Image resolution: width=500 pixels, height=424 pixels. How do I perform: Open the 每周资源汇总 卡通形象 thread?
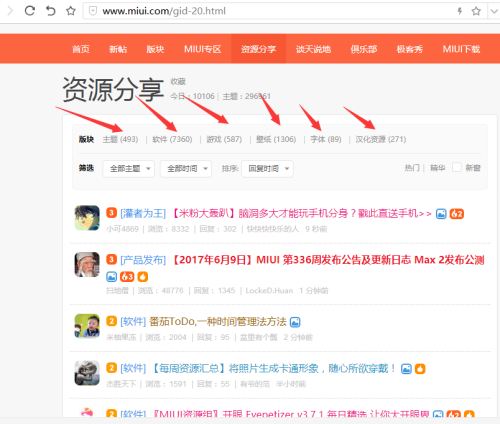tap(274, 369)
